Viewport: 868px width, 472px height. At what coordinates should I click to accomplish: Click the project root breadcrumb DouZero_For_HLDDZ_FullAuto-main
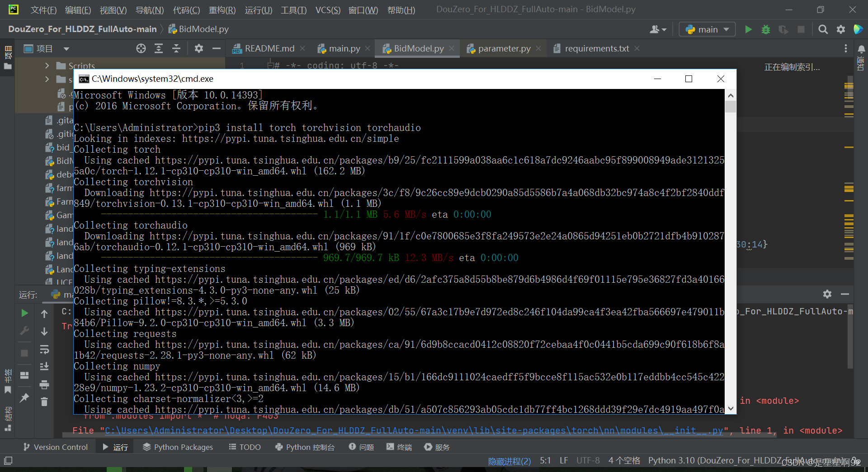82,29
